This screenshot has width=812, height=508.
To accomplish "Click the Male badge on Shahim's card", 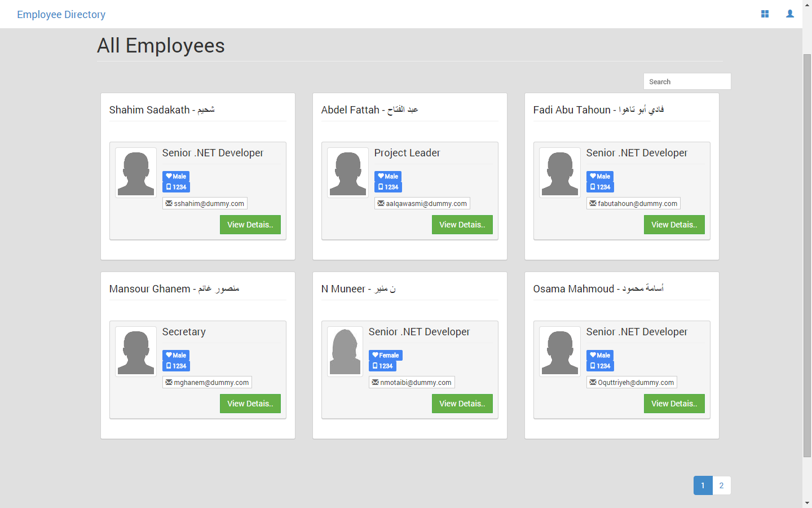I will (x=176, y=176).
